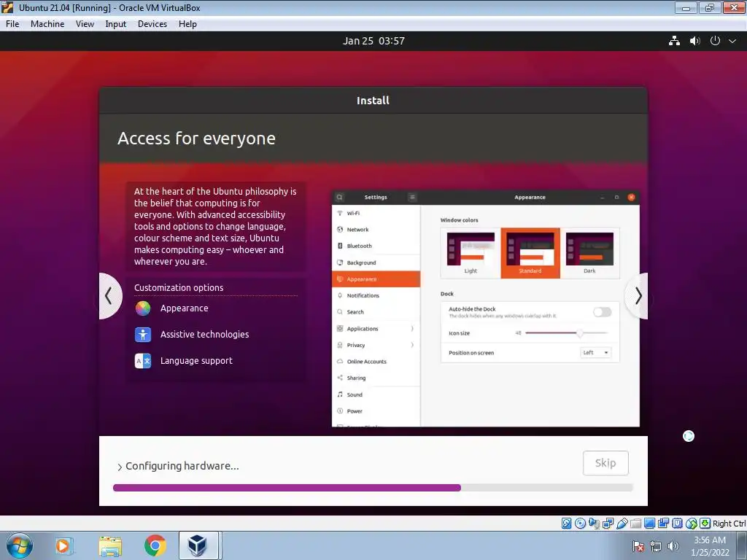Select Network in the Settings sidebar
Screen dimensions: 747x560
pos(376,230)
